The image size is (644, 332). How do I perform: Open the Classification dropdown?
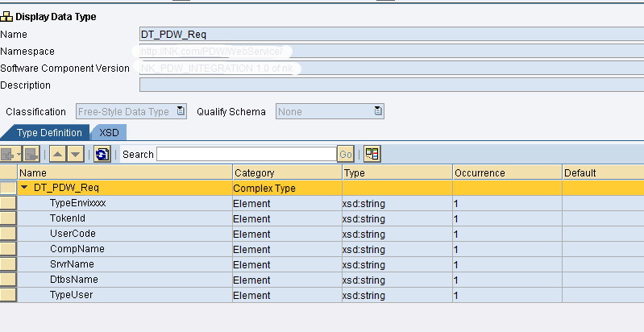[181, 112]
